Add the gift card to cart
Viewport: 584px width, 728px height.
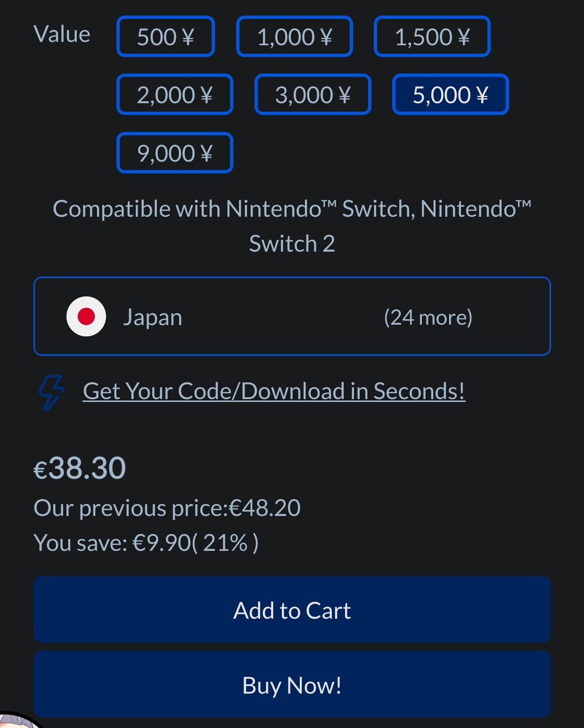[292, 609]
